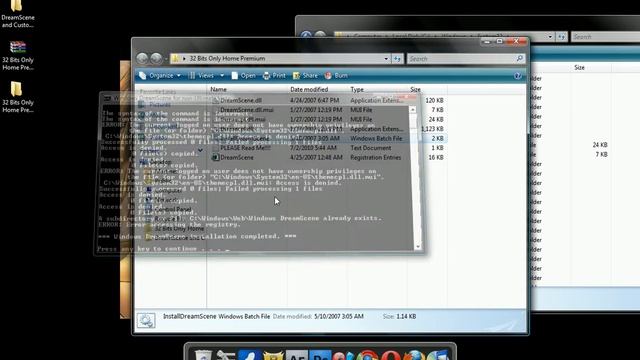Click the InstallDreamScene icon in the details pane
The width and height of the screenshot is (640, 360).
coord(146,320)
